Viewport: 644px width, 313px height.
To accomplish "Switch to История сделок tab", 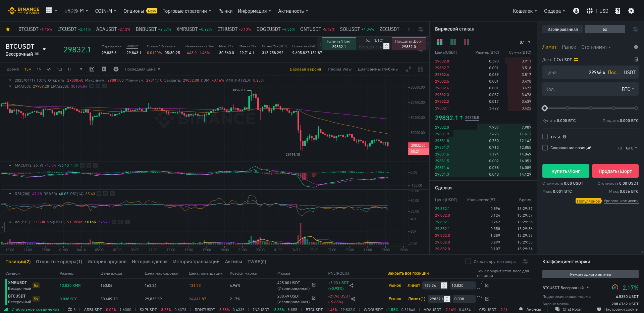I will click(x=150, y=262).
